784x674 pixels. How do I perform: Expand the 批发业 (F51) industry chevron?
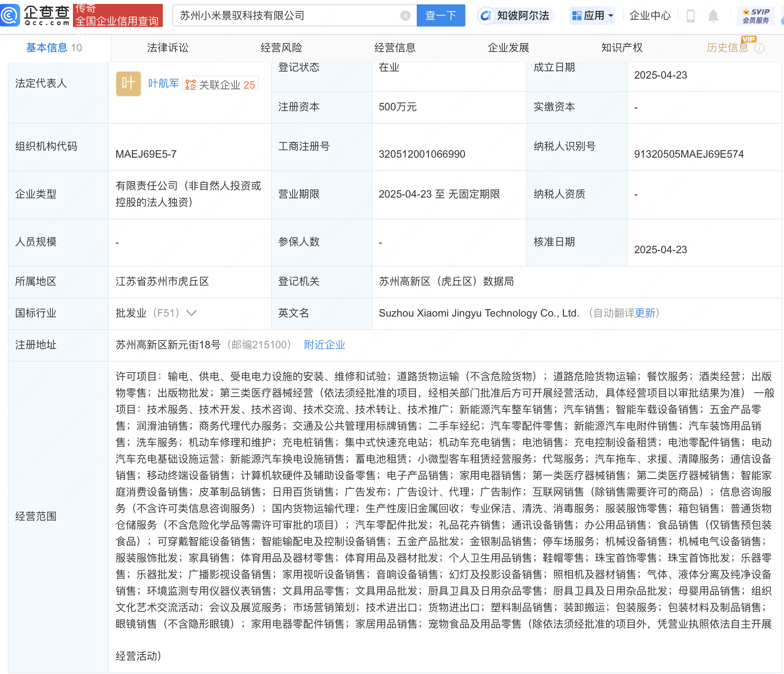point(191,313)
